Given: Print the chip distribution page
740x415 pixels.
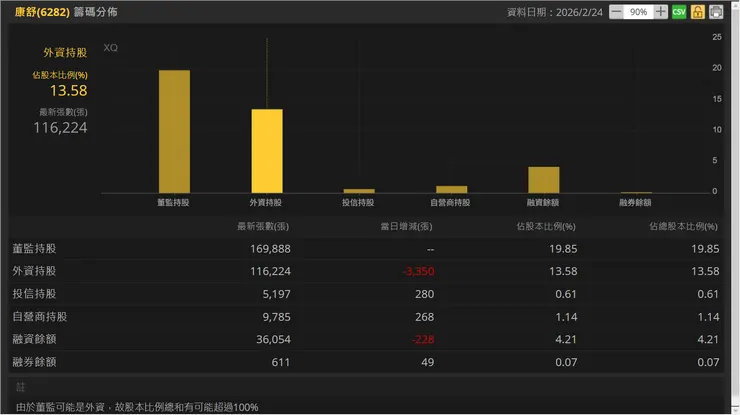Looking at the screenshot, I should click(715, 12).
